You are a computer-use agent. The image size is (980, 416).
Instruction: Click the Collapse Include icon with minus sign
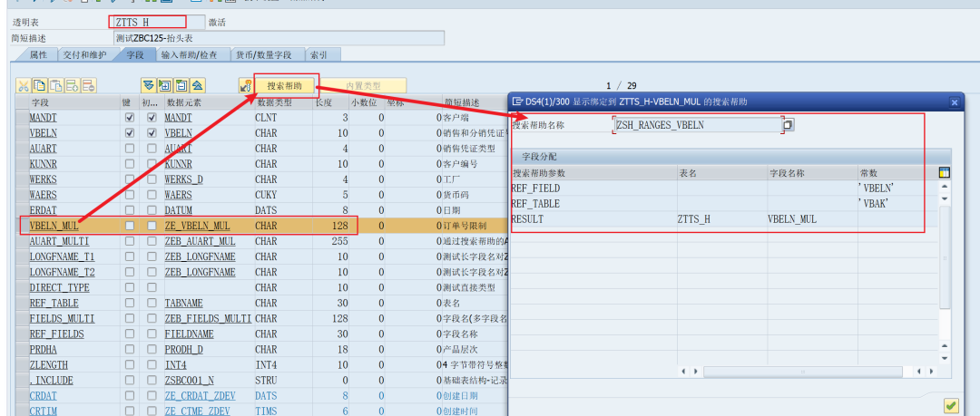coord(181,86)
